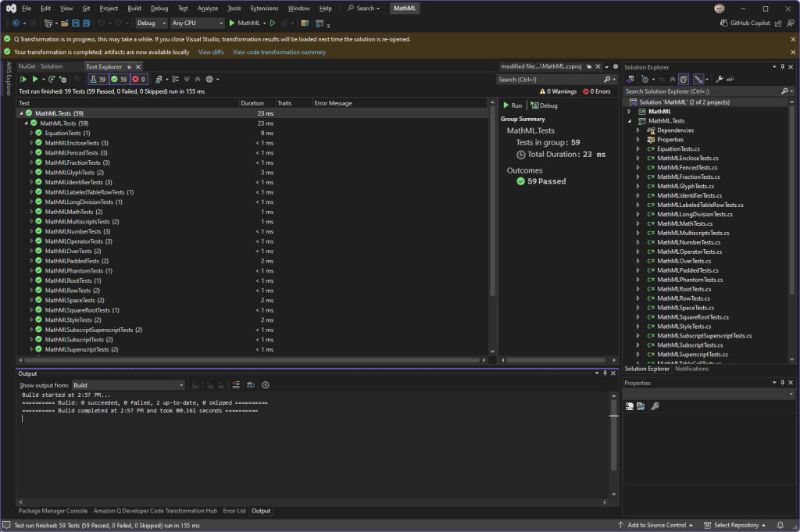This screenshot has height=532, width=800.
Task: Click the View diffs link
Action: pos(211,52)
